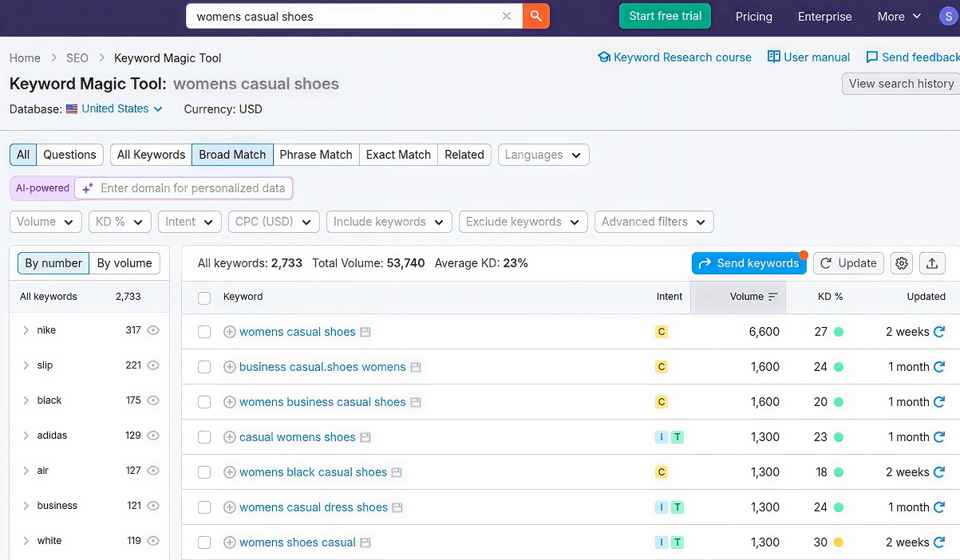Open View search history

tap(901, 84)
